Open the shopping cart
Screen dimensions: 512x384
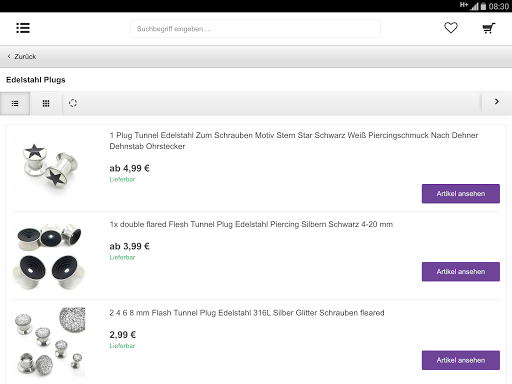point(489,28)
